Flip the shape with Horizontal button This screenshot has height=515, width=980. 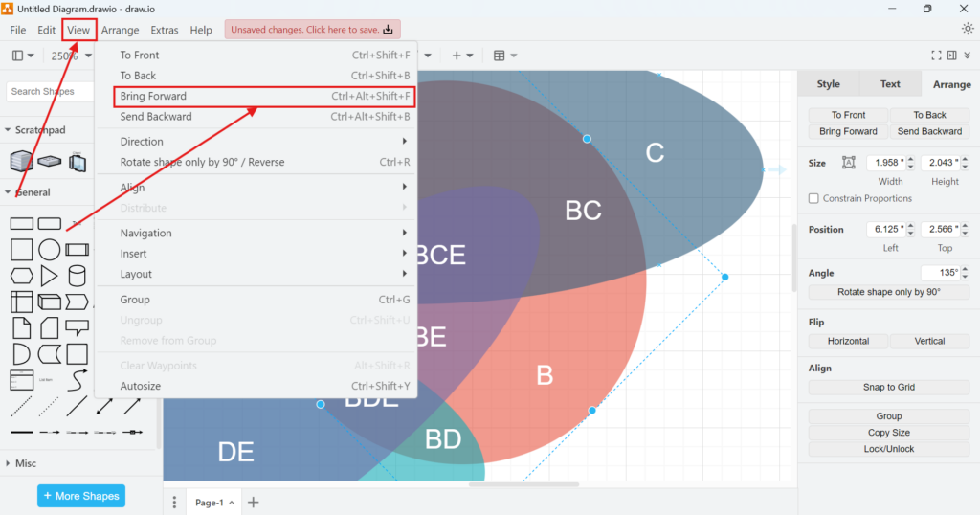point(848,341)
